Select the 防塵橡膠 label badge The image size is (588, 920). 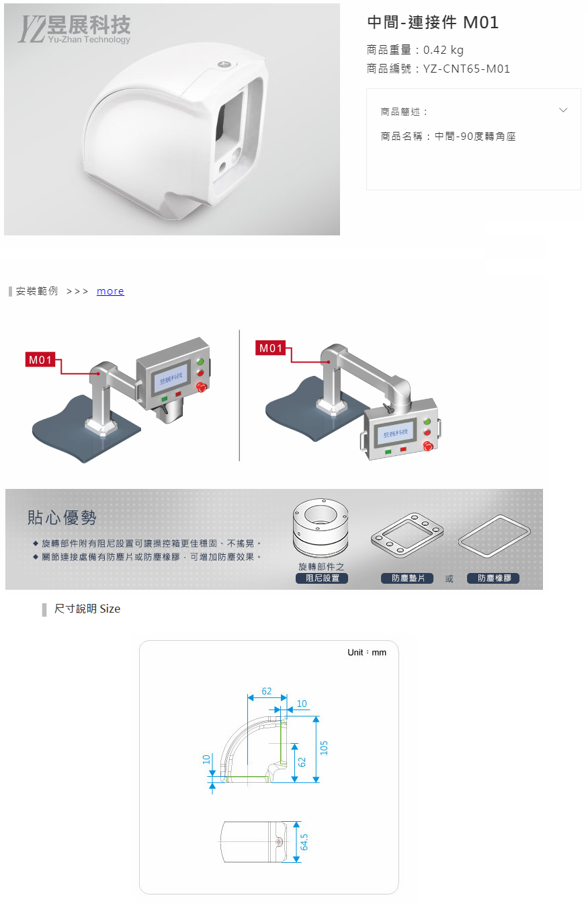click(x=493, y=578)
